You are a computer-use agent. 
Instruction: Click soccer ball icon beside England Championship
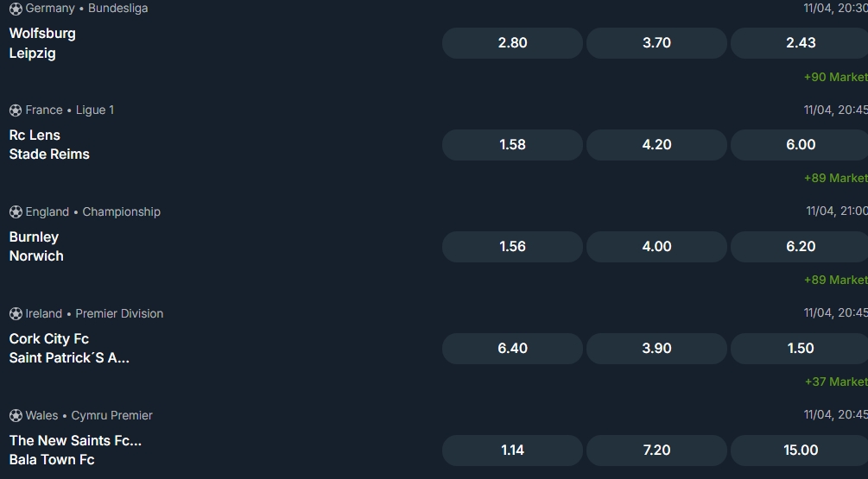point(16,212)
